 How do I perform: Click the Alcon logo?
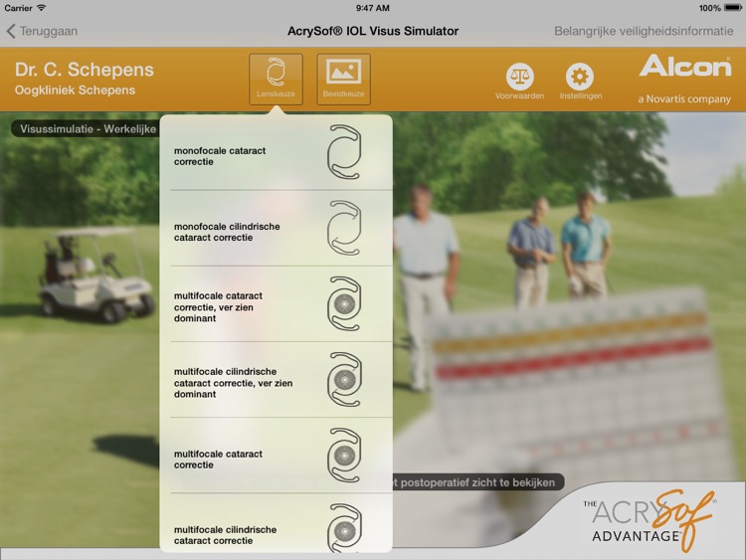click(685, 66)
